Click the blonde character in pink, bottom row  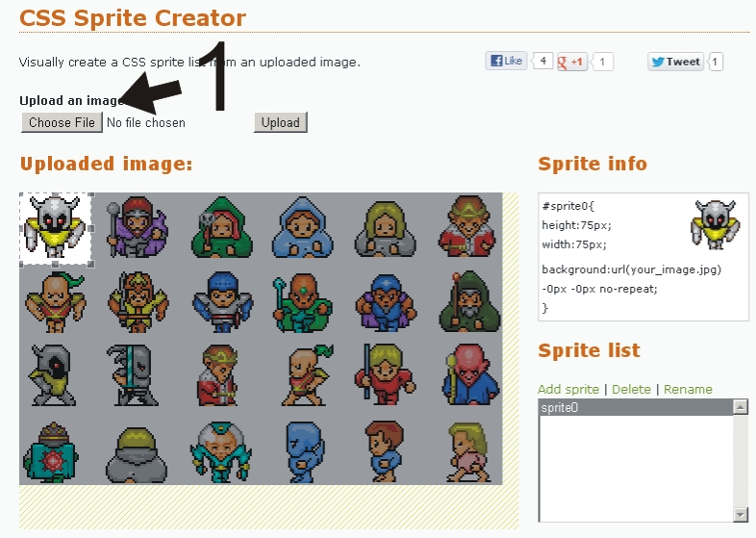click(x=466, y=452)
